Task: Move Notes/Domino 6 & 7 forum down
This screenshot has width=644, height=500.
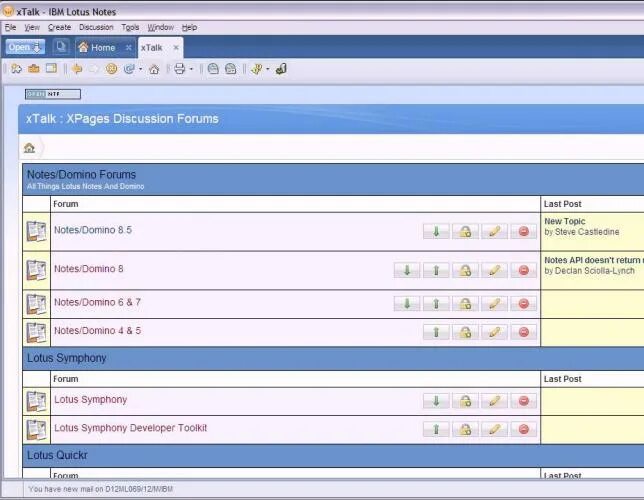Action: (x=407, y=304)
